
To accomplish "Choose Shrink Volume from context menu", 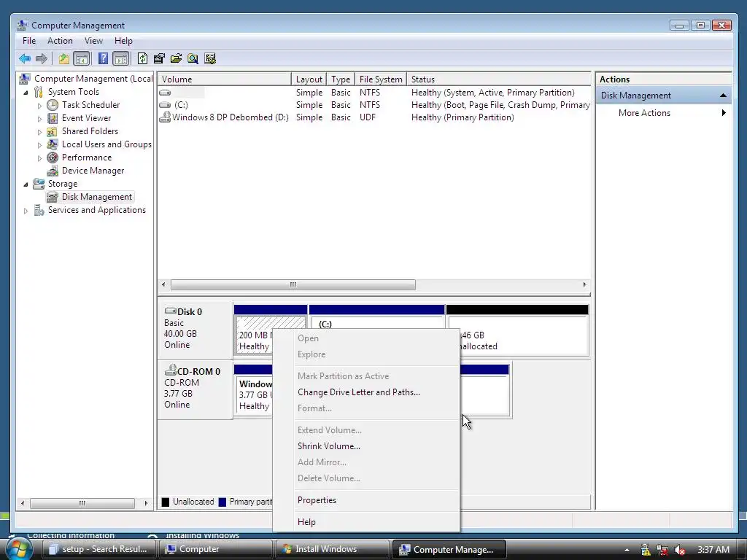I will [329, 446].
